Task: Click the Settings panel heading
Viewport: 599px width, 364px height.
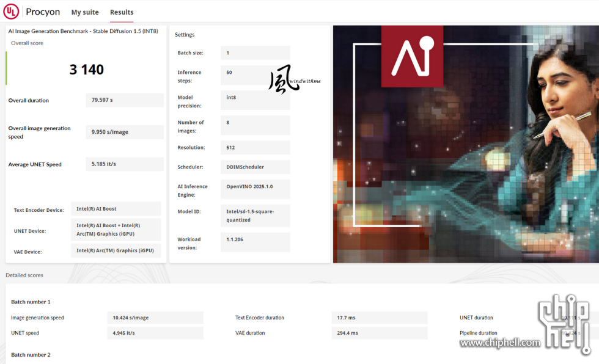Action: point(185,35)
